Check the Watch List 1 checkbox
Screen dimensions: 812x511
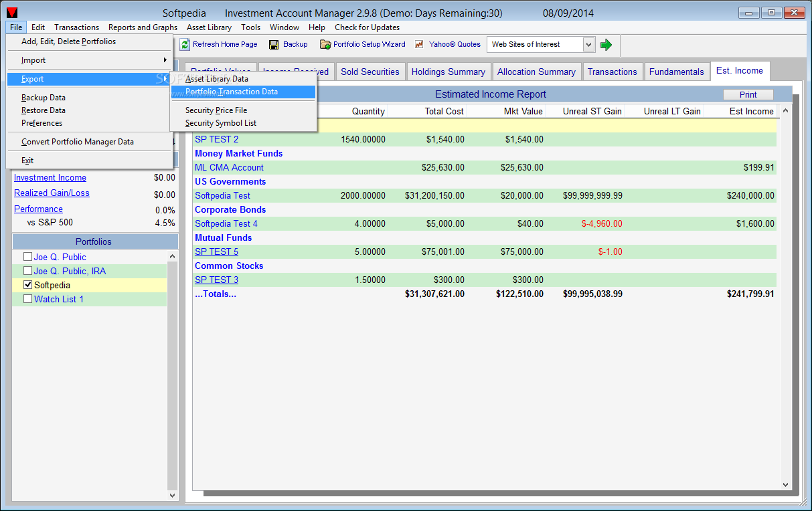[x=27, y=299]
